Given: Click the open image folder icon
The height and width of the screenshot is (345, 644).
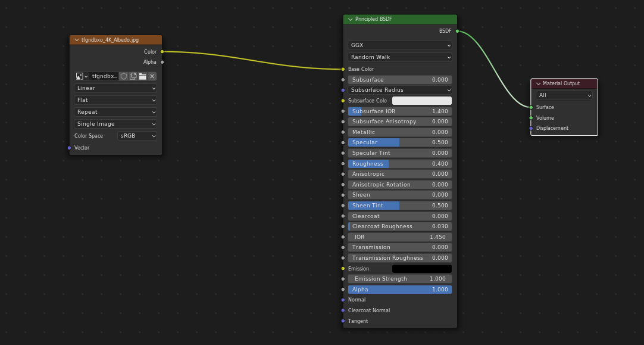Looking at the screenshot, I should click(143, 76).
